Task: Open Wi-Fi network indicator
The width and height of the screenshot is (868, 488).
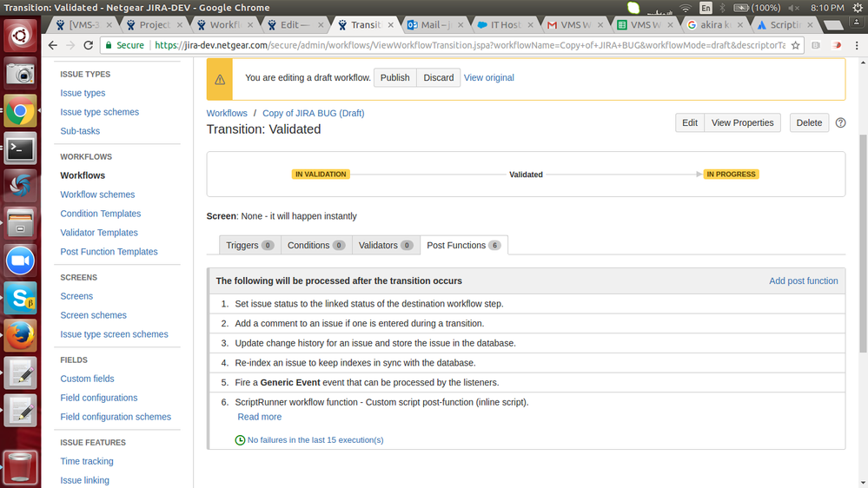Action: point(686,8)
